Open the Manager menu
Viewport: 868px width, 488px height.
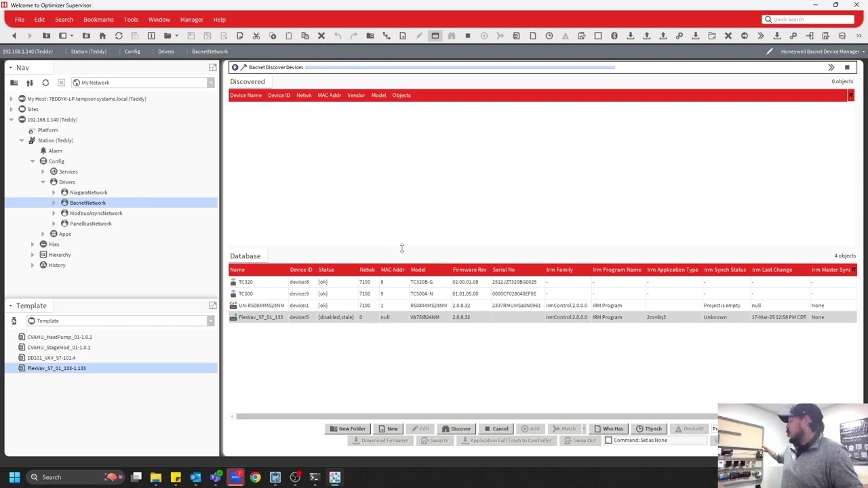192,20
